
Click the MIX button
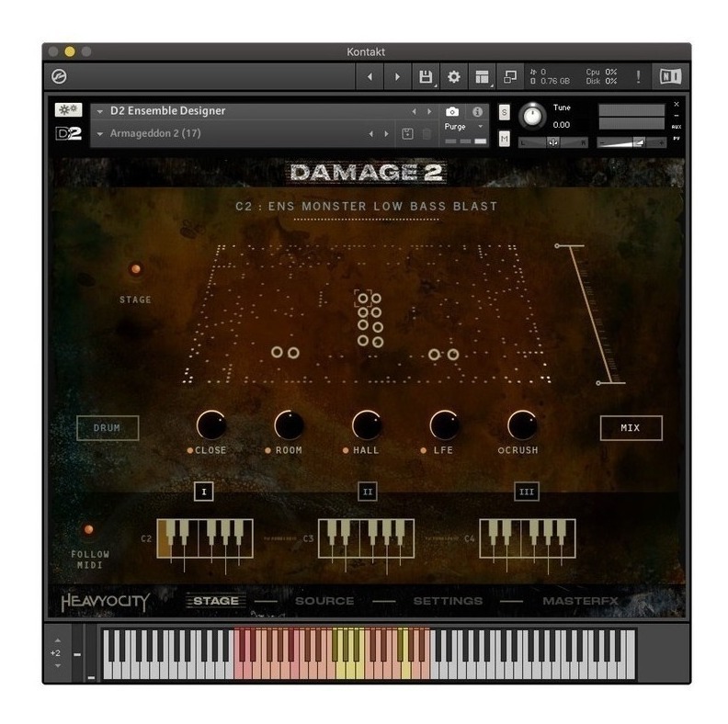(631, 428)
